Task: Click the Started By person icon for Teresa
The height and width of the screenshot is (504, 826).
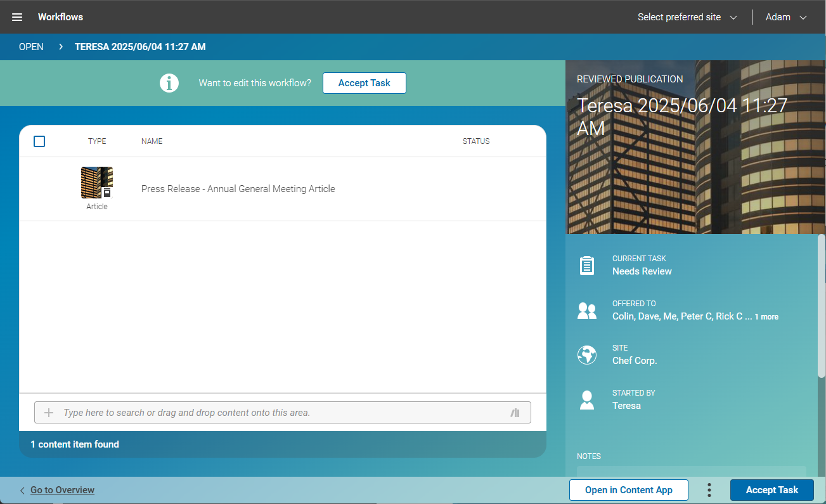Action: click(x=586, y=399)
